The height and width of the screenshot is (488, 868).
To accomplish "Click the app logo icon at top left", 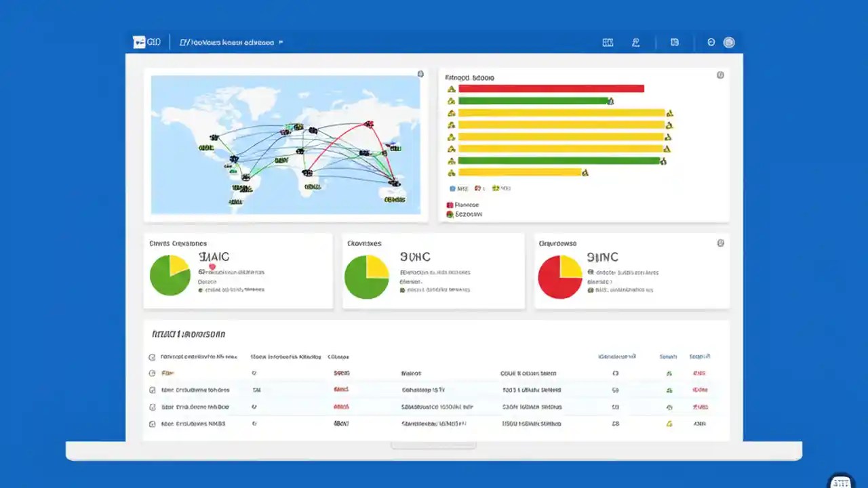I will click(x=140, y=42).
